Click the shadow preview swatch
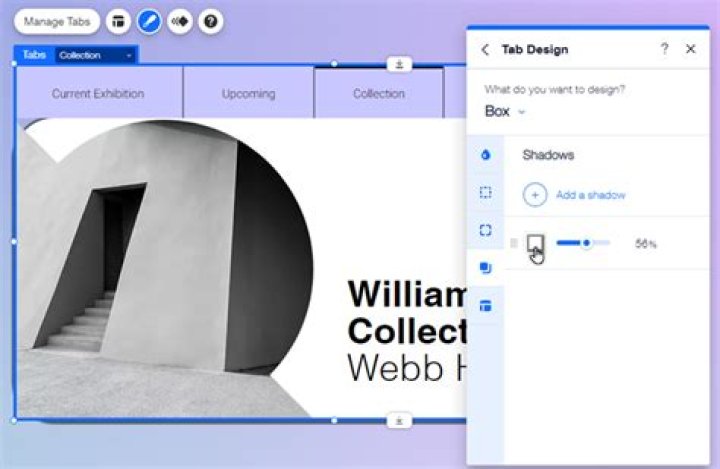The image size is (720, 469). [x=535, y=243]
